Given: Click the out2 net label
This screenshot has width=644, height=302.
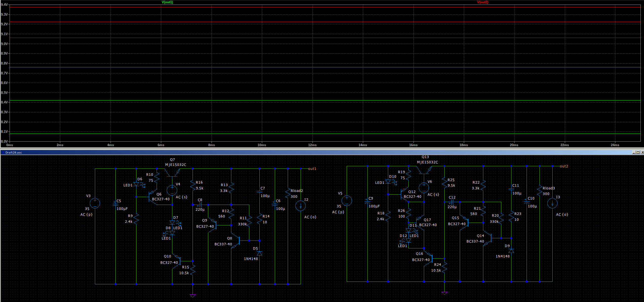Looking at the screenshot, I should pos(564,166).
